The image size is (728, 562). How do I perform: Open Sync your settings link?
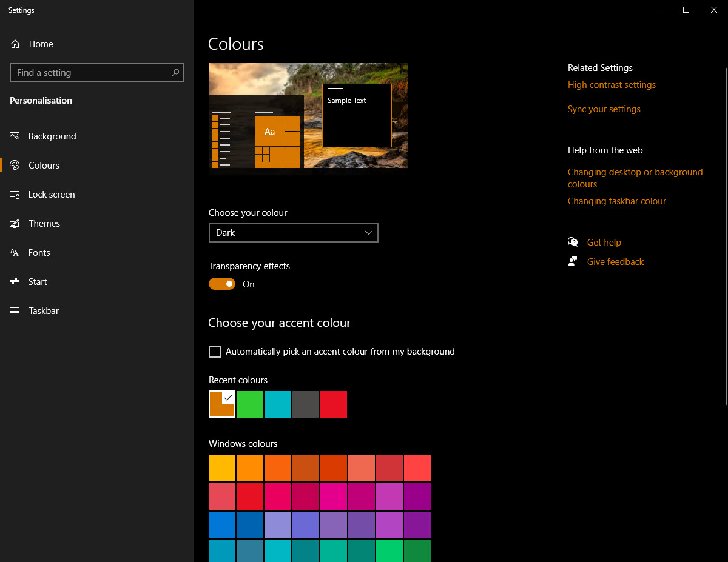(604, 109)
